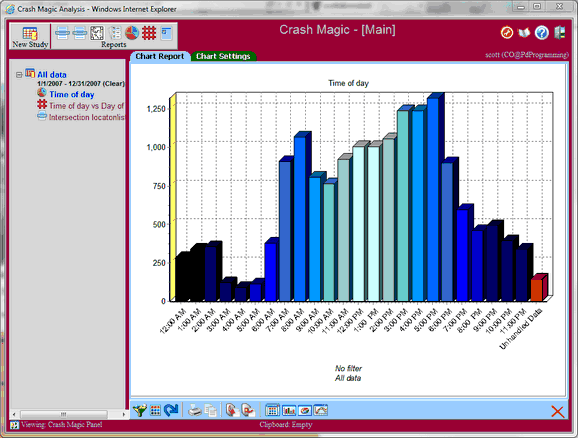The width and height of the screenshot is (578, 438).
Task: Click the exit door icon in header
Action: click(560, 32)
